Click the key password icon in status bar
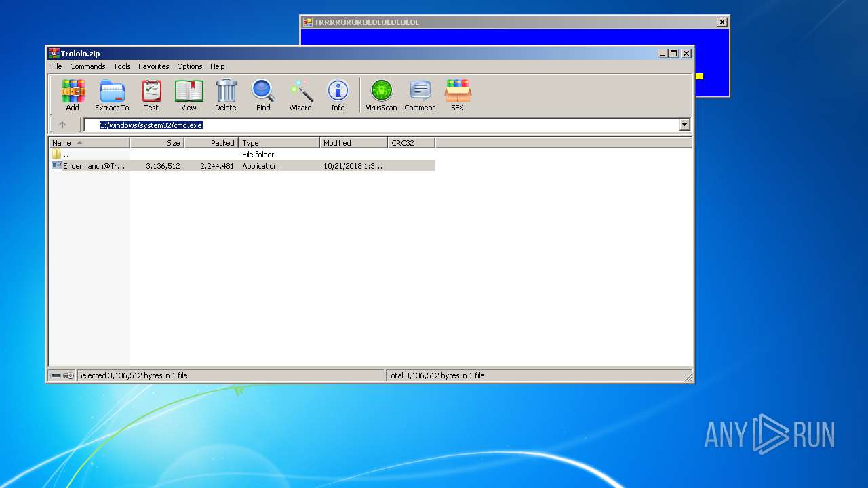This screenshot has width=868, height=488. (x=68, y=375)
